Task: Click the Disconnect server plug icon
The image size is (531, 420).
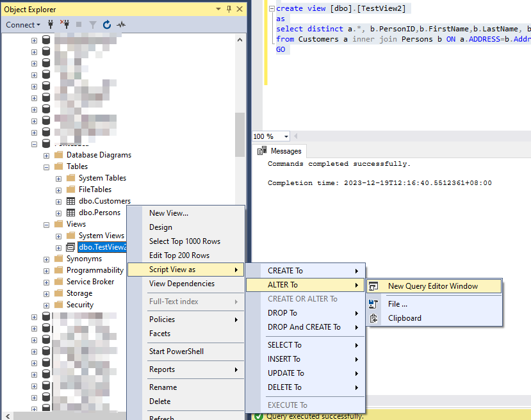Action: tap(66, 24)
